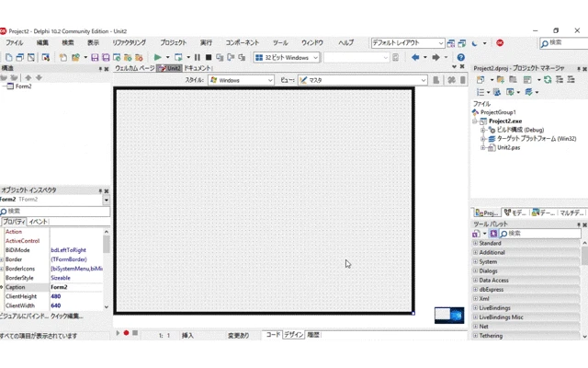Click the red GetIt circular icon

click(x=500, y=43)
